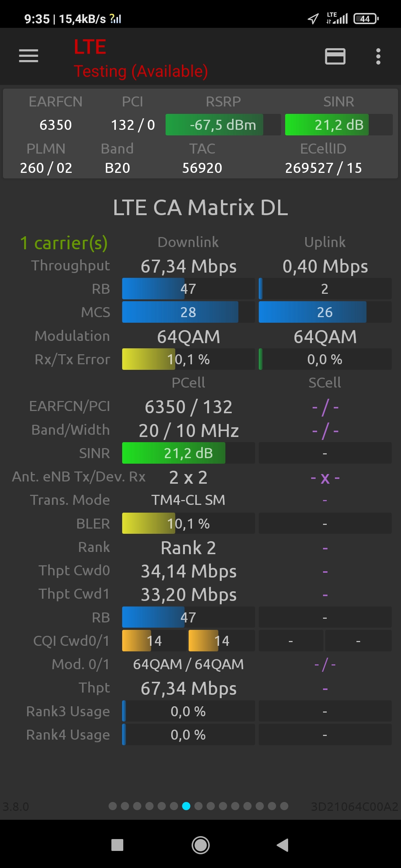
Task: Tap the red LTE Testing title
Action: (140, 59)
